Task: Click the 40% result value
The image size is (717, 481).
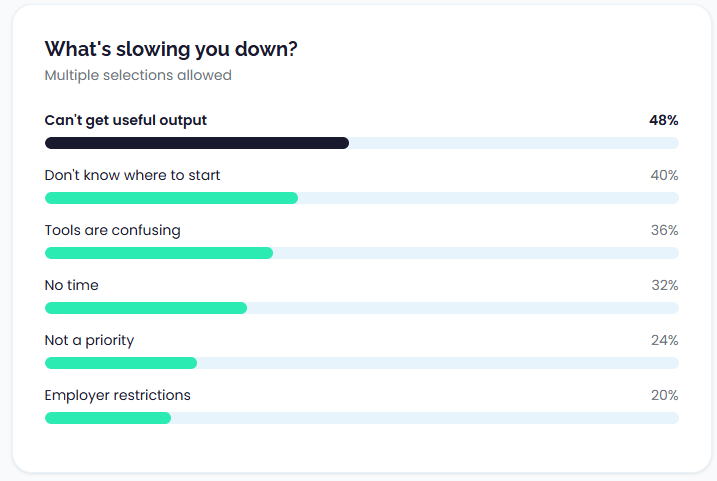Action: [664, 175]
